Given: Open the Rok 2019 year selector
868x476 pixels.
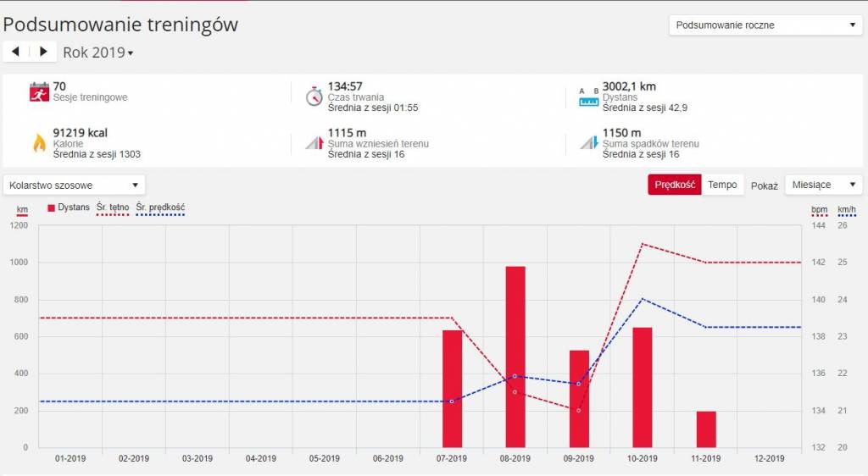Looking at the screenshot, I should [98, 53].
